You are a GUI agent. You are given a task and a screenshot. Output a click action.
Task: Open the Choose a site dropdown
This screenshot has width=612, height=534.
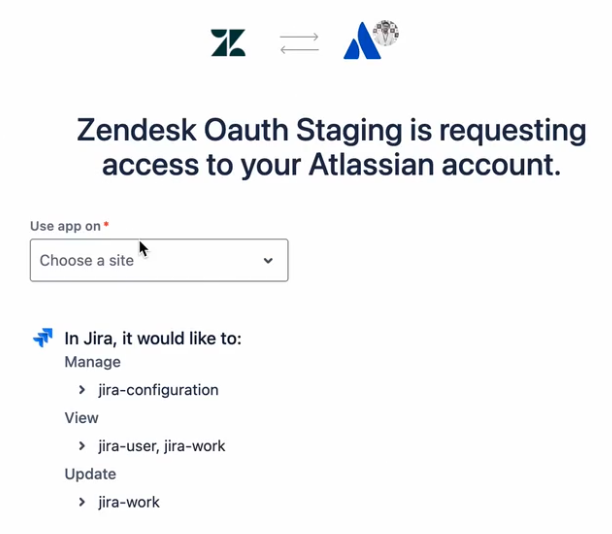pyautogui.click(x=159, y=260)
